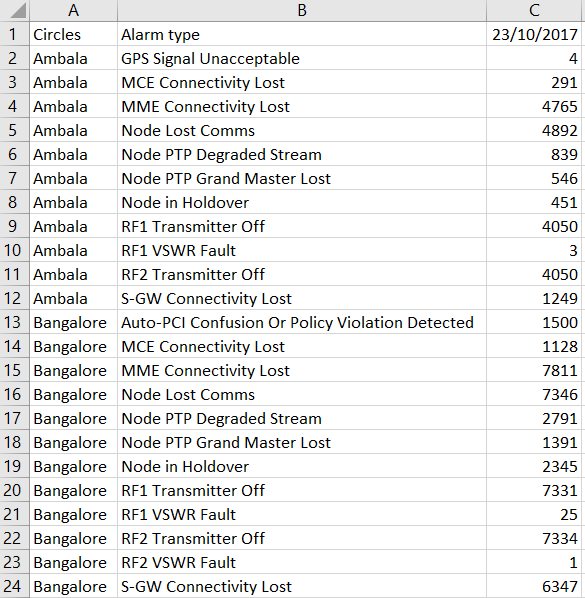Select column C header
The width and height of the screenshot is (585, 598).
(x=534, y=10)
